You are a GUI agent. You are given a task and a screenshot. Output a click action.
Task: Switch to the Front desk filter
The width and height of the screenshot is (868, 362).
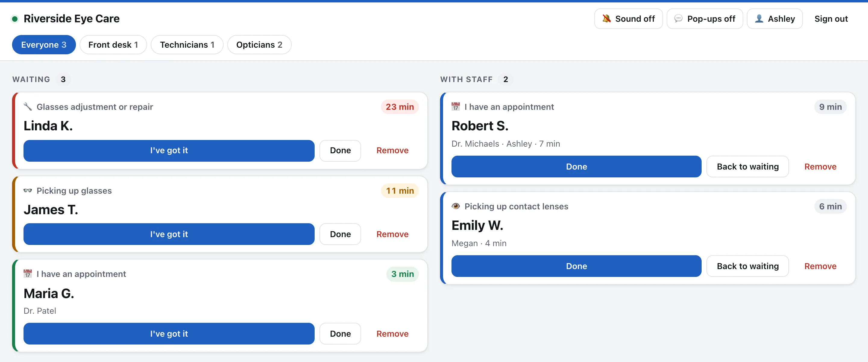coord(113,45)
